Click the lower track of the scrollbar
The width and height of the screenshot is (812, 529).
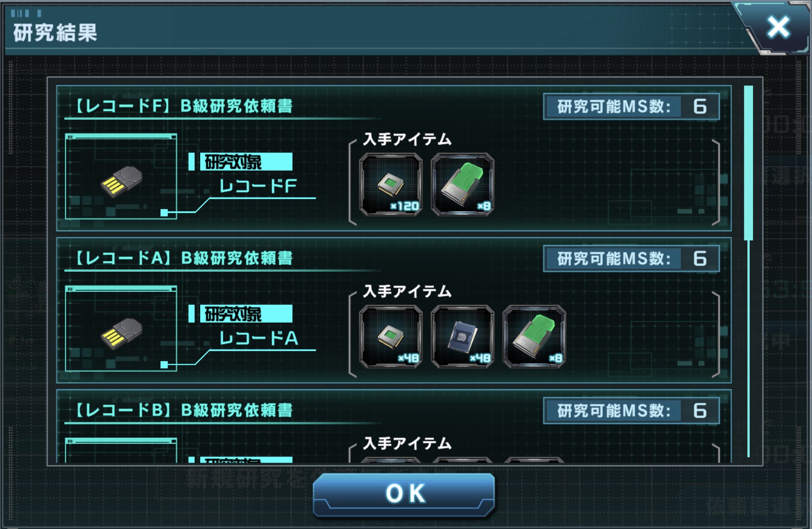[748, 348]
